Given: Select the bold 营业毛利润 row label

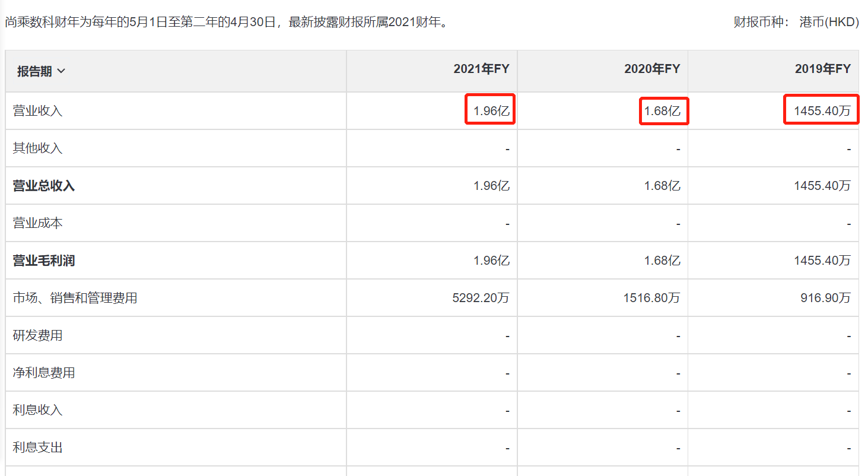Looking at the screenshot, I should point(44,261).
